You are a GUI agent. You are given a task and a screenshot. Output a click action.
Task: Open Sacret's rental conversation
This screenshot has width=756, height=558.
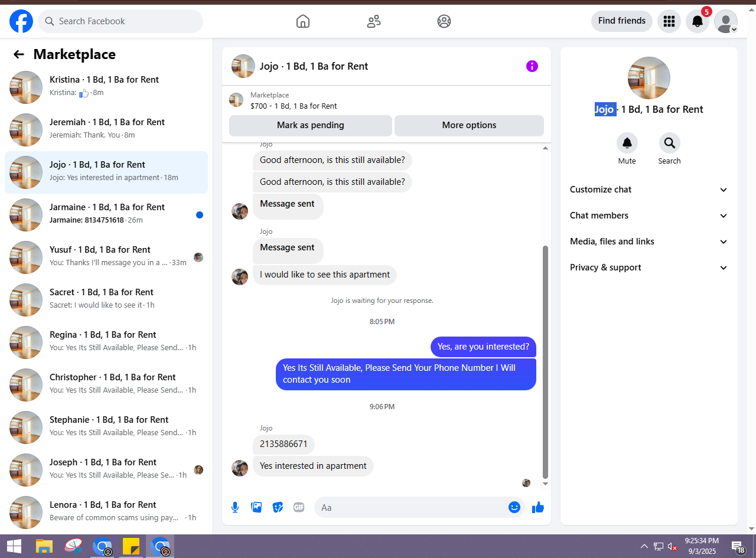[106, 300]
